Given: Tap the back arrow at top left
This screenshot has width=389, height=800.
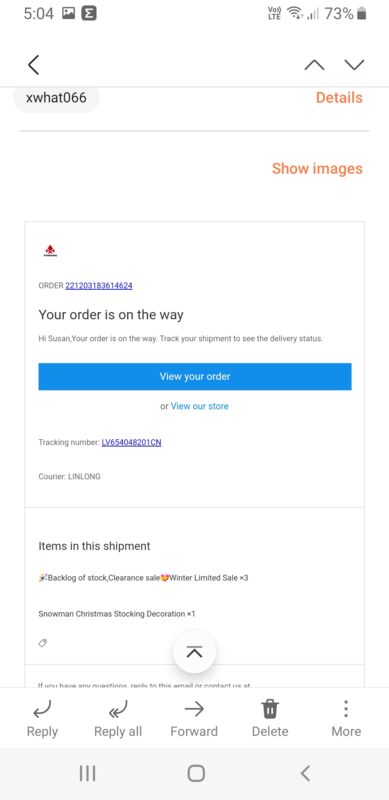Looking at the screenshot, I should point(33,65).
